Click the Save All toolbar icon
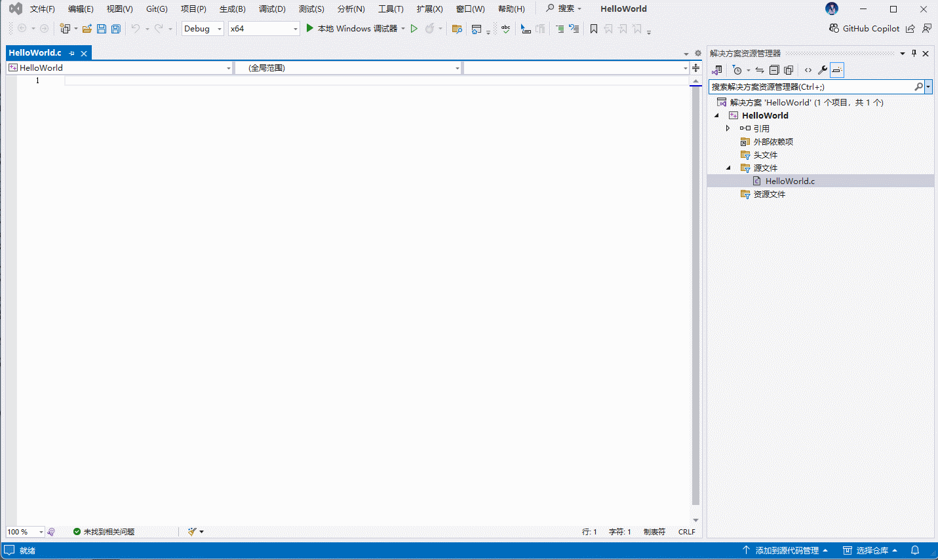This screenshot has height=560, width=938. (116, 29)
